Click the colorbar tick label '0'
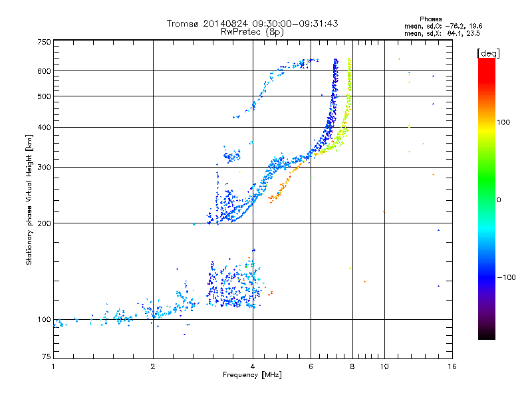This screenshot has width=532, height=399. tap(499, 200)
